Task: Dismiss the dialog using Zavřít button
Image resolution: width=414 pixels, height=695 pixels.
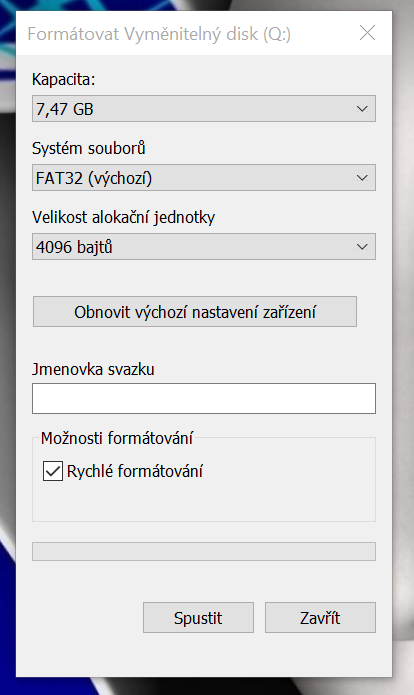Action: coord(320,617)
